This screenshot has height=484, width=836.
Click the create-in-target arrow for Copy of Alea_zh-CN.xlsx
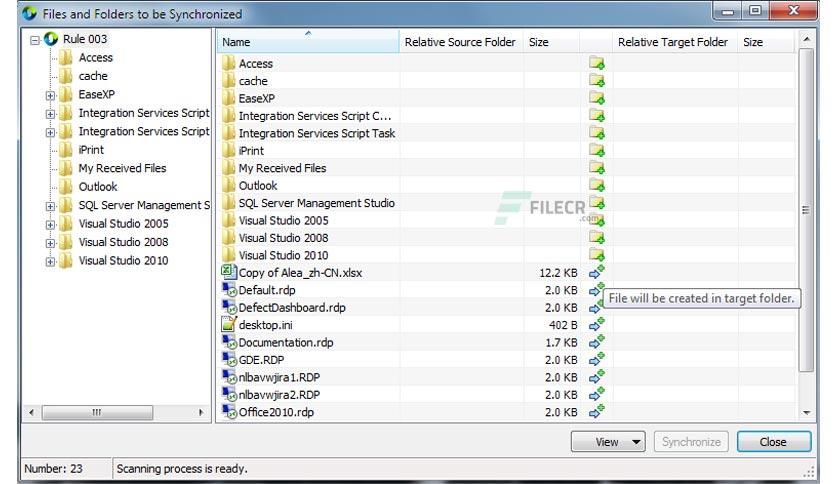597,272
